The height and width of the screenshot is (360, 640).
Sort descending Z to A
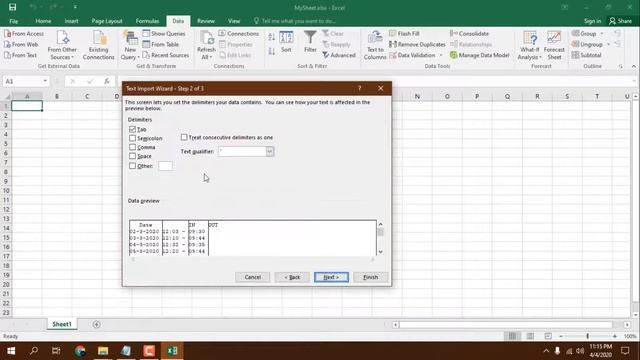271,51
